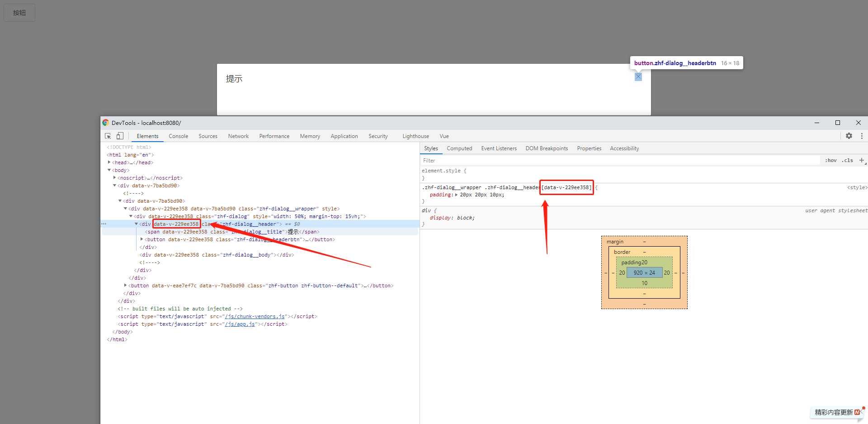Open the /js/chunk-vendors.js script link

click(255, 316)
